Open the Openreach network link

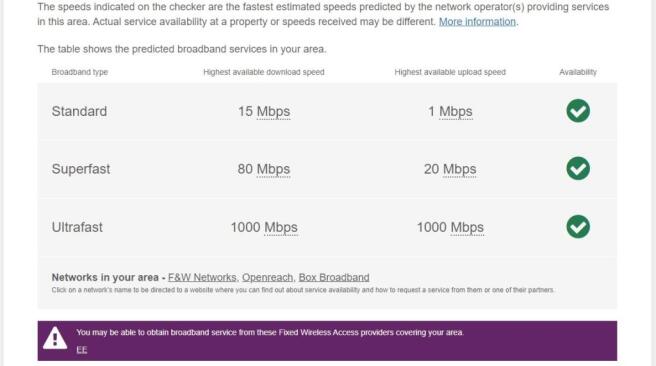267,277
